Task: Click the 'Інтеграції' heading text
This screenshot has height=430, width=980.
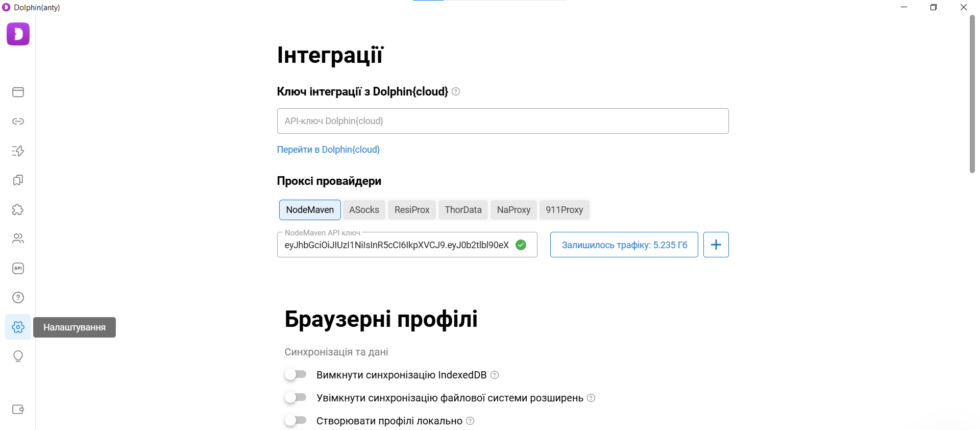Action: 330,55
